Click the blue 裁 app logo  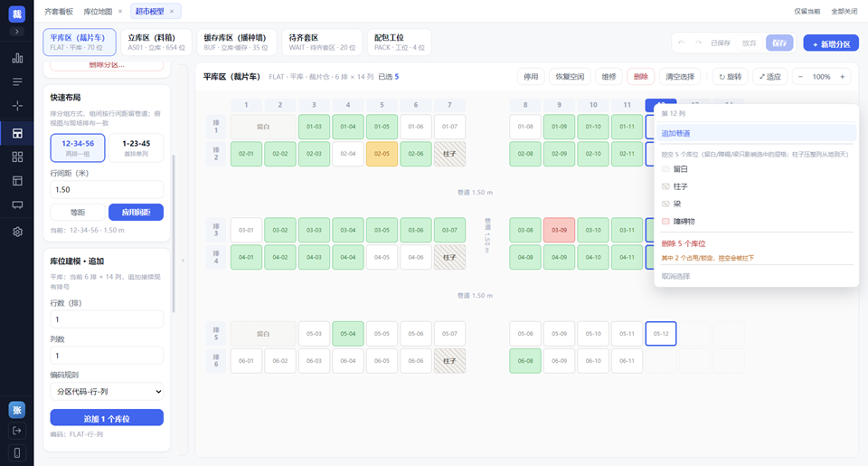pyautogui.click(x=16, y=14)
